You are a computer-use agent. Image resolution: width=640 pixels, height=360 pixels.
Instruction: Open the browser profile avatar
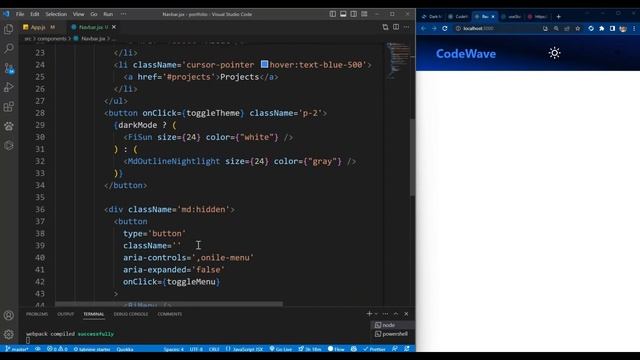tap(623, 29)
